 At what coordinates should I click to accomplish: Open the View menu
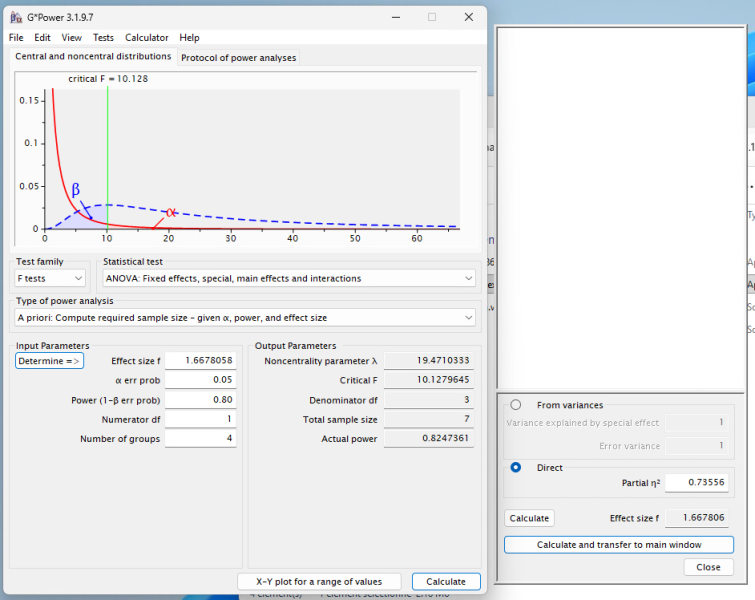point(71,38)
